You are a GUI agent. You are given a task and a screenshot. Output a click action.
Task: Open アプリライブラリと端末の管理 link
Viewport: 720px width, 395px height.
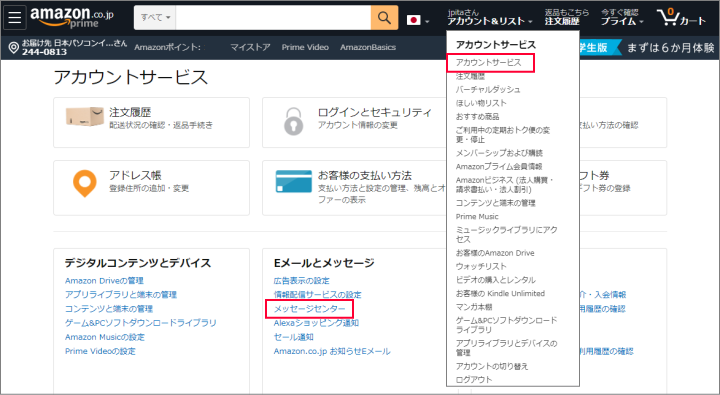click(121, 295)
